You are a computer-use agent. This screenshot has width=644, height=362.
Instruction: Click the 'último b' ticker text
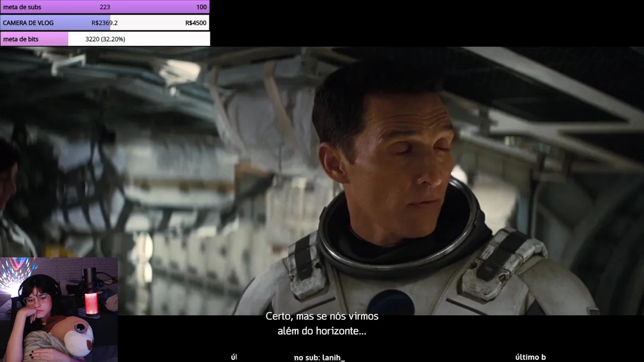pos(530,357)
